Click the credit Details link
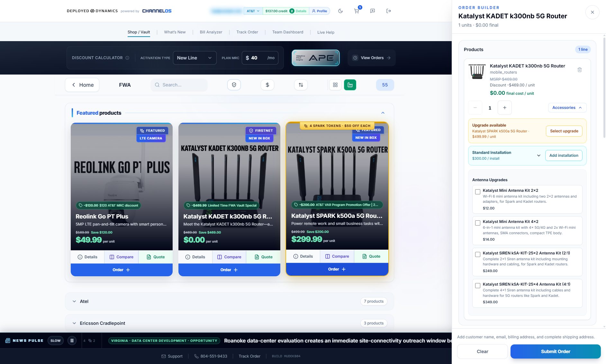Image resolution: width=606 pixels, height=364 pixels. [x=301, y=11]
